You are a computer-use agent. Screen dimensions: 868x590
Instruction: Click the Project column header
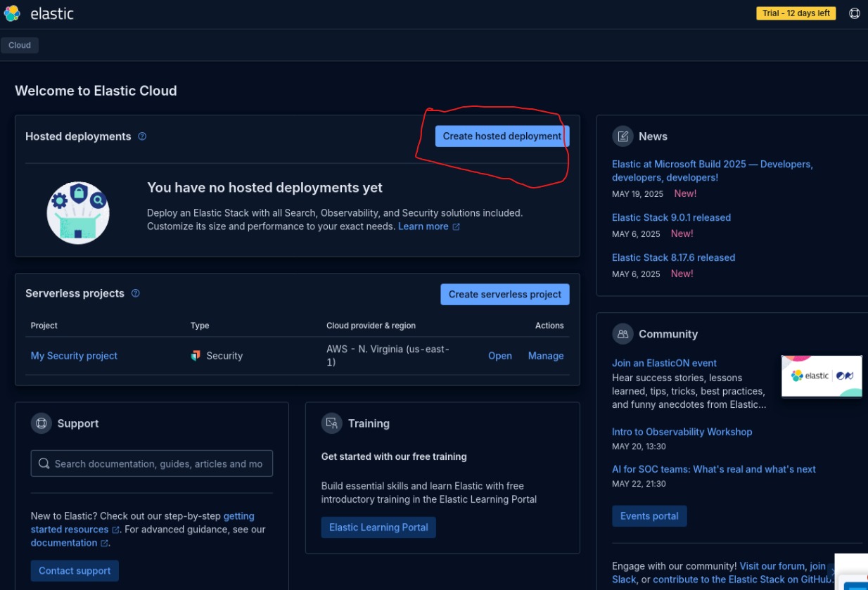44,326
